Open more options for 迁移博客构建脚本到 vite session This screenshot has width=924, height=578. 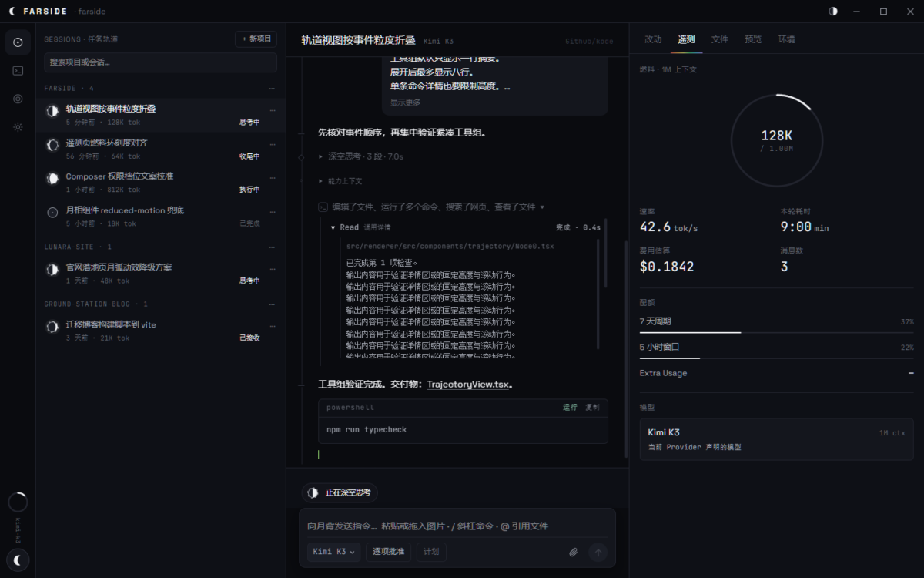(272, 325)
